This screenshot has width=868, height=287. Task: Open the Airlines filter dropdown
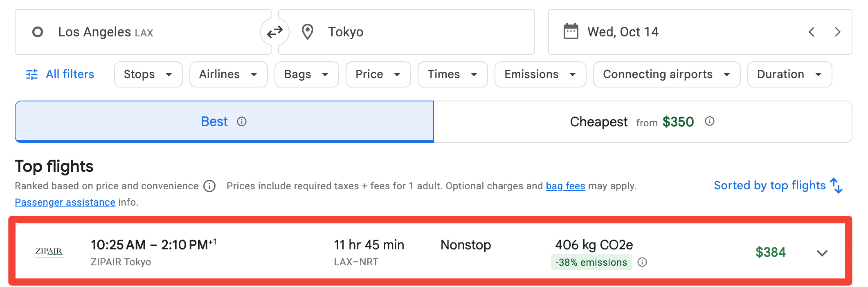228,74
